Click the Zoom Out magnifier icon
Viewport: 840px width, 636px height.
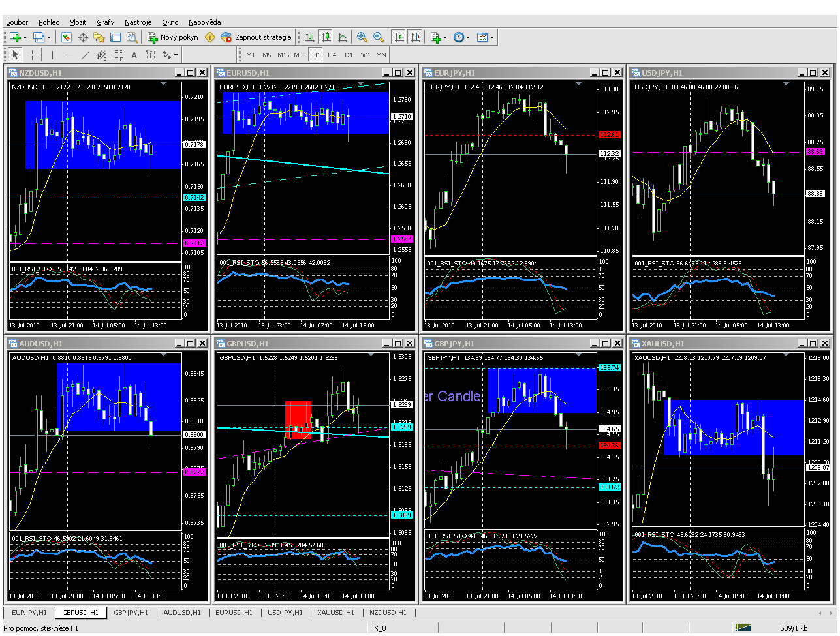point(378,38)
